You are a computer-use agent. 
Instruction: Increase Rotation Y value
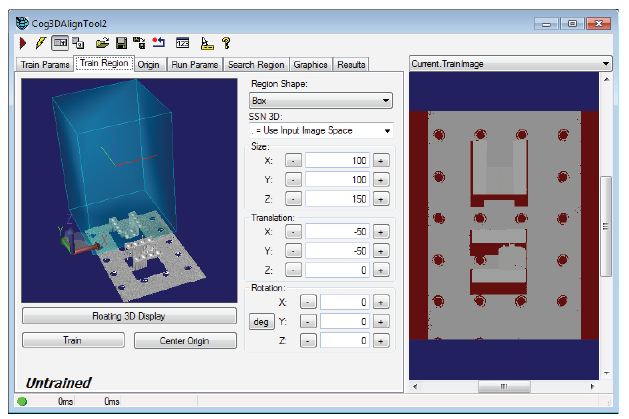381,322
